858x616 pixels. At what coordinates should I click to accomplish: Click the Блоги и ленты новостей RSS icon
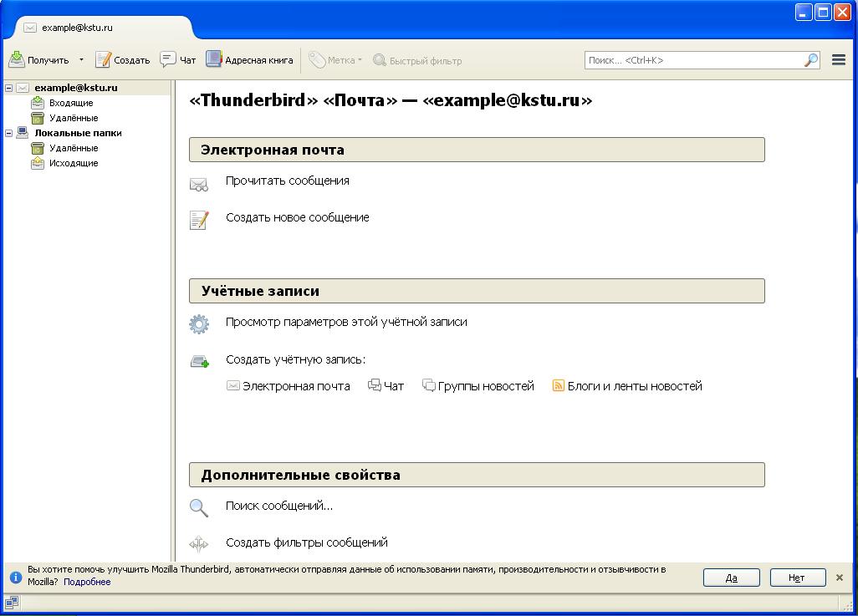pyautogui.click(x=559, y=385)
